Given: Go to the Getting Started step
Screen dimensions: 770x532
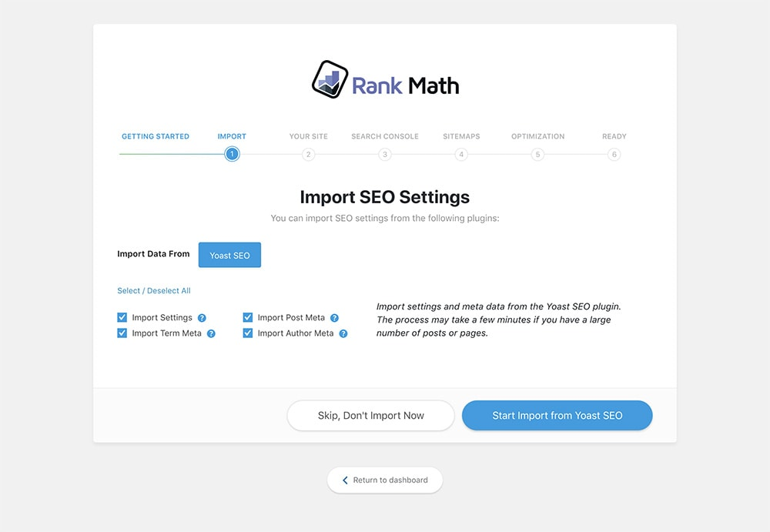Looking at the screenshot, I should pos(156,136).
